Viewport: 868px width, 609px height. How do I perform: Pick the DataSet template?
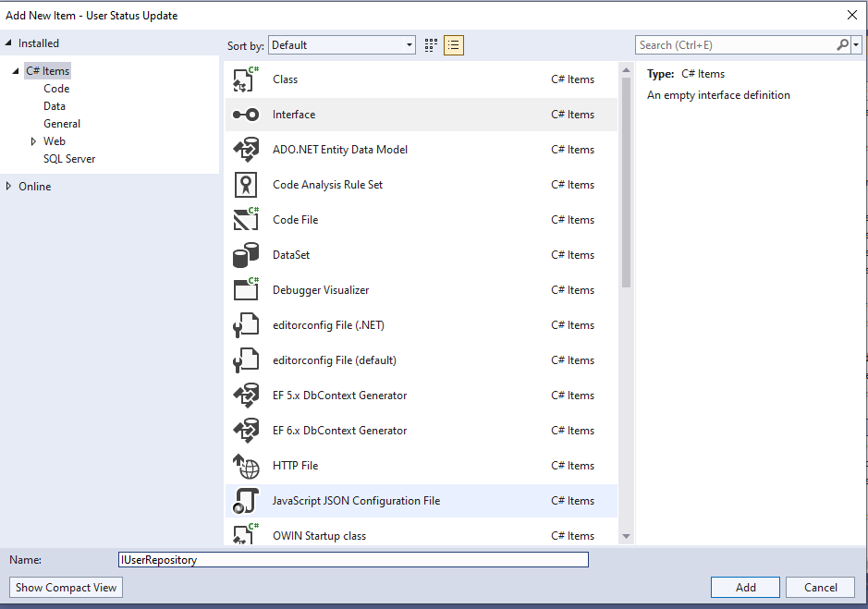[289, 255]
